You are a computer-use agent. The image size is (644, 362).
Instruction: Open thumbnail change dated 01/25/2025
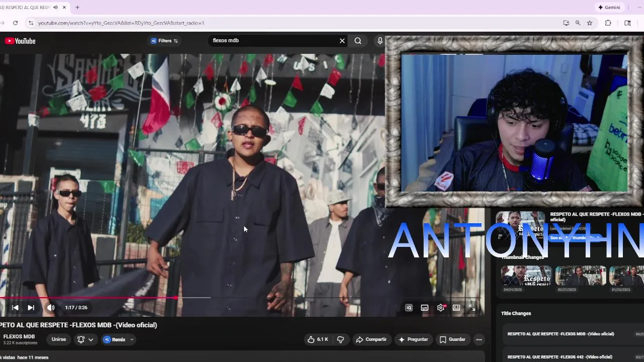626,276
